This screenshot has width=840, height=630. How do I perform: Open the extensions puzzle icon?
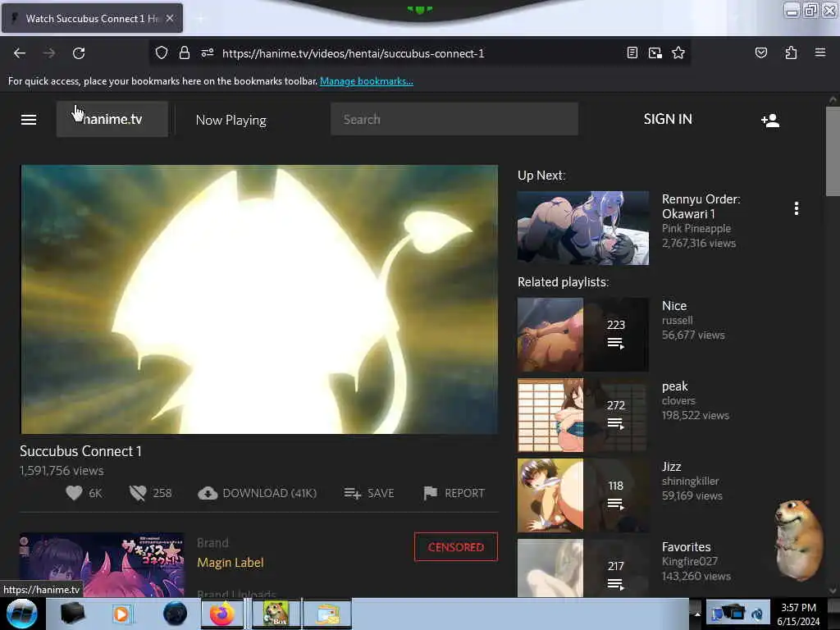pos(791,53)
